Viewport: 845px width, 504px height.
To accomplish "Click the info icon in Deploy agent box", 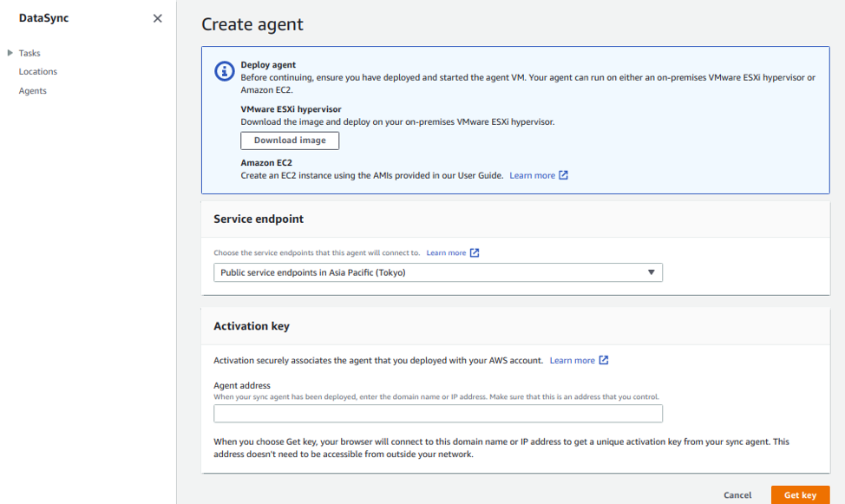I will coord(224,71).
